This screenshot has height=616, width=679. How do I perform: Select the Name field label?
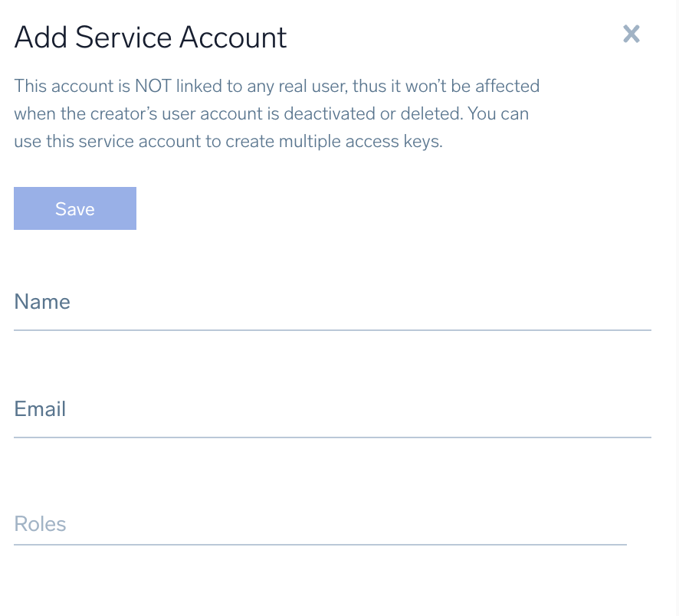point(41,301)
